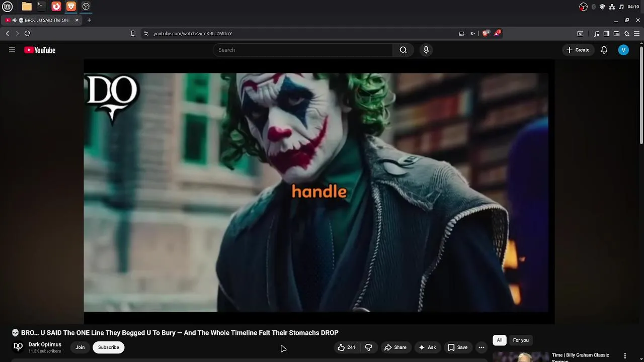The width and height of the screenshot is (644, 362).
Task: Toggle the browser sidebar panel
Action: click(x=606, y=33)
